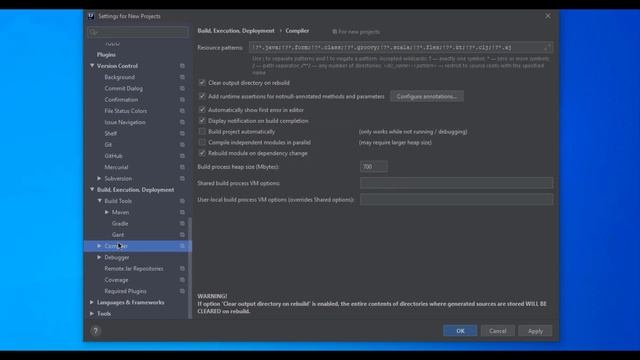Click the project-level icon beside Issue Navigation
640x360 pixels.
coord(182,122)
